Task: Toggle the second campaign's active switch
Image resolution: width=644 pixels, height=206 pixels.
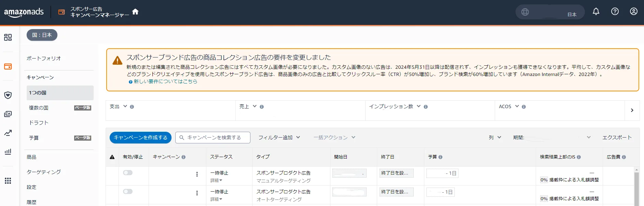Action: [128, 192]
